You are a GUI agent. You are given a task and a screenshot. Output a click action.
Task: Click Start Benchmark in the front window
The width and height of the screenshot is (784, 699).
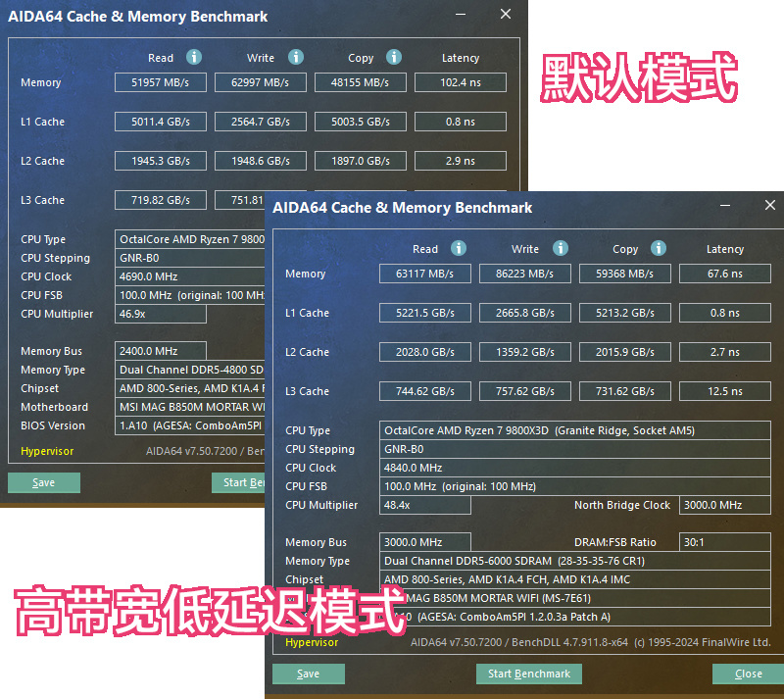click(529, 674)
